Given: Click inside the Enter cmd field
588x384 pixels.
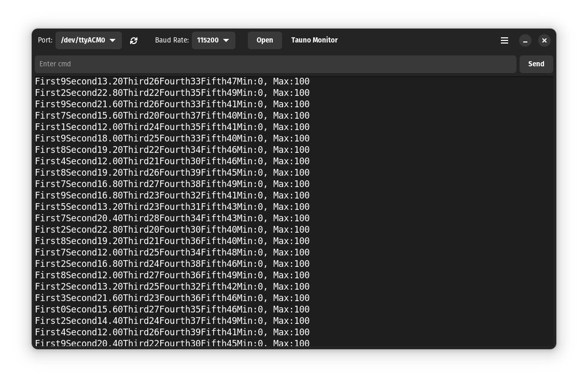Looking at the screenshot, I should (275, 64).
